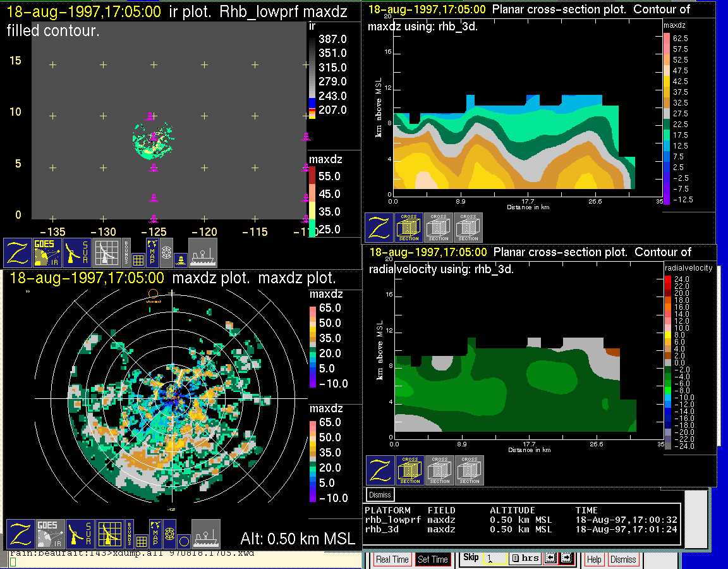The height and width of the screenshot is (569, 728).
Task: Select the radar grid icon in bottom-left toolbar
Action: [109, 534]
